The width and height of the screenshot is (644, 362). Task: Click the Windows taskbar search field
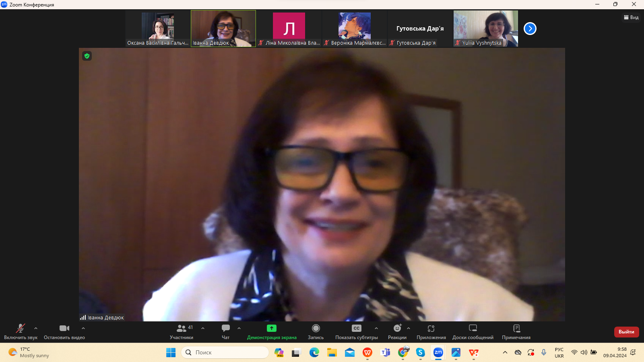click(x=225, y=352)
